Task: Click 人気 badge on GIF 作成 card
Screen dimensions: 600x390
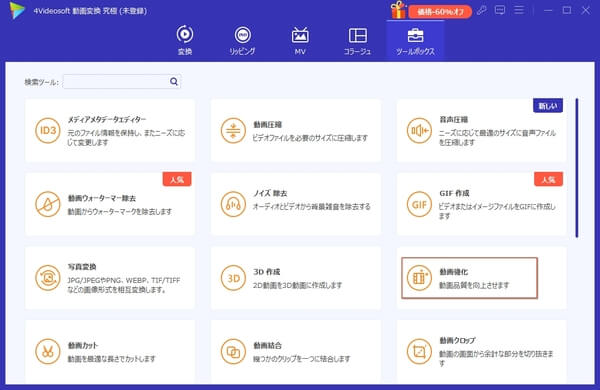Action: (548, 179)
